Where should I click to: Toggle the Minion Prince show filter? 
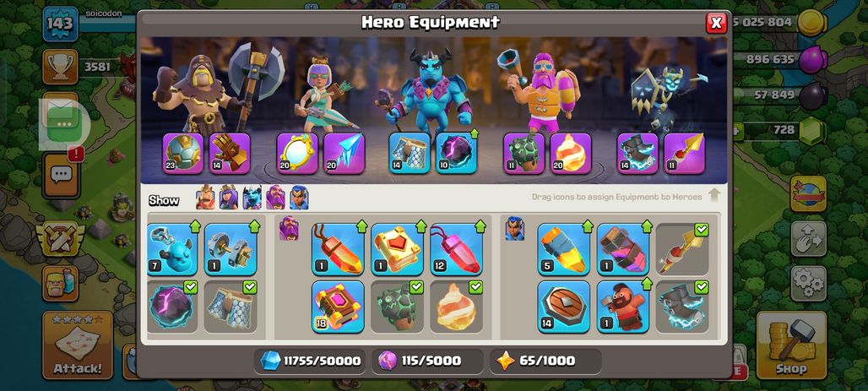tap(252, 198)
